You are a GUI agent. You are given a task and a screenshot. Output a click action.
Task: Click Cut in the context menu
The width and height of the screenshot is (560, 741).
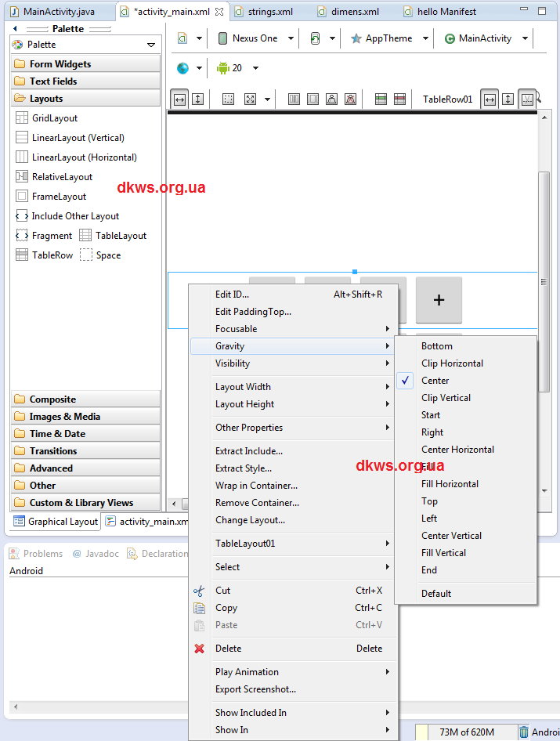coord(294,591)
